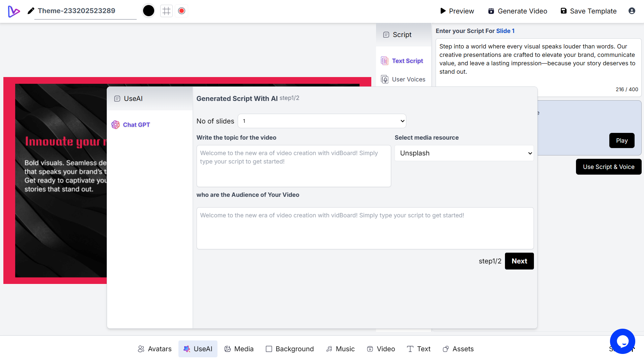Toggle the grid overlay icon
Viewport: 644px width, 361px height.
(x=166, y=10)
